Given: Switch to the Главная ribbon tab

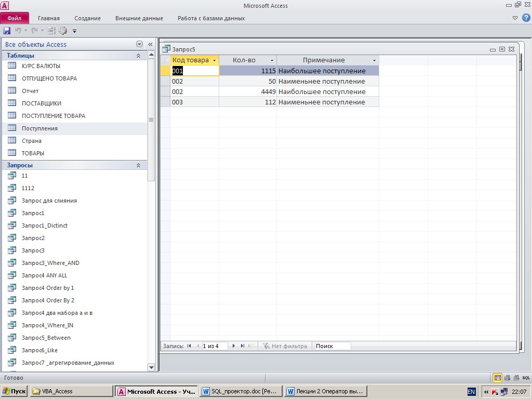Looking at the screenshot, I should tap(48, 18).
